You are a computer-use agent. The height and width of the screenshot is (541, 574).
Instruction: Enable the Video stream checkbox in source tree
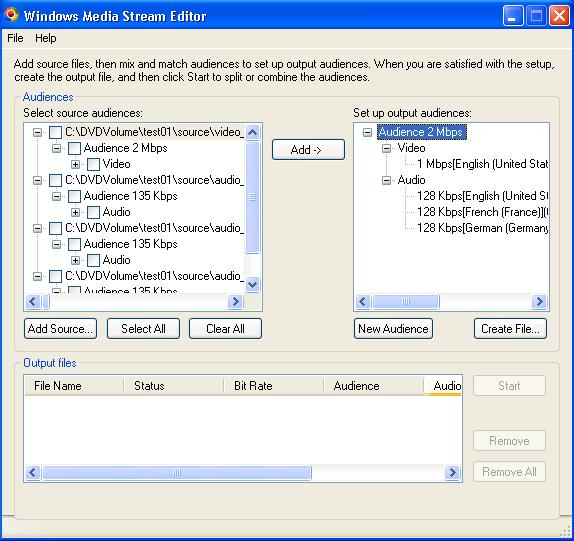pos(93,164)
